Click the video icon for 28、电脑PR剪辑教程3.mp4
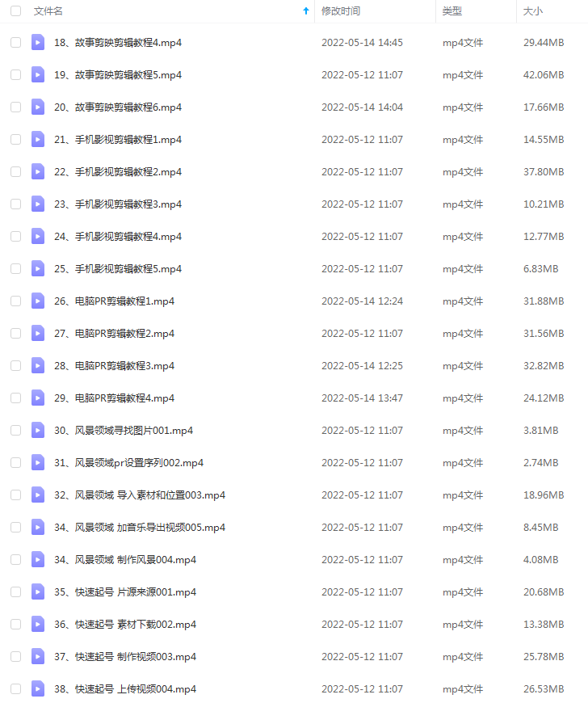 [x=38, y=365]
